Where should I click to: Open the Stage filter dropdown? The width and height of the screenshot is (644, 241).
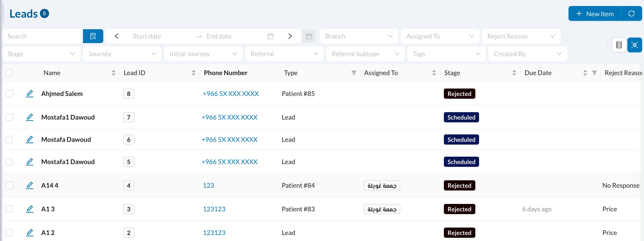(41, 54)
